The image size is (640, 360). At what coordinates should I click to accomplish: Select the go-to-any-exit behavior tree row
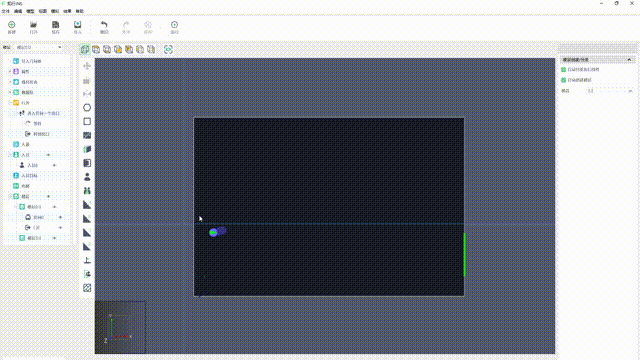pos(38,113)
